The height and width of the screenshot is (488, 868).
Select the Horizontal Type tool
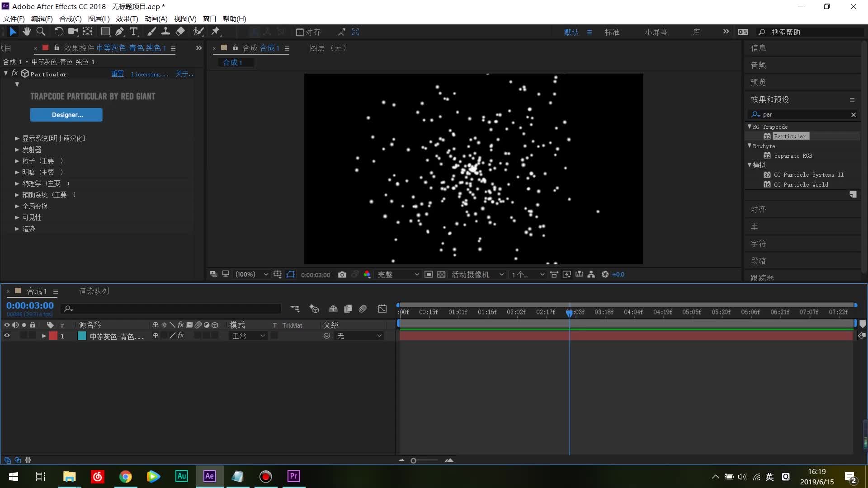click(134, 32)
